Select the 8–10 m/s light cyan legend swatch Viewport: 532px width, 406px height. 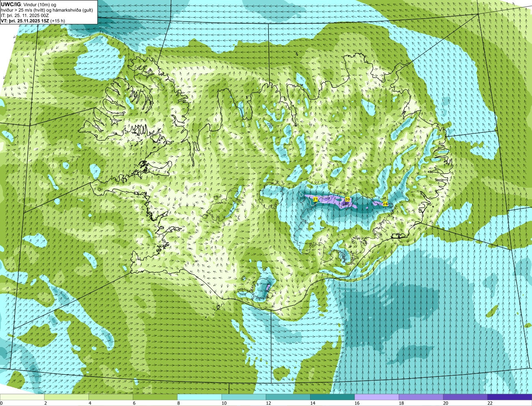199,397
